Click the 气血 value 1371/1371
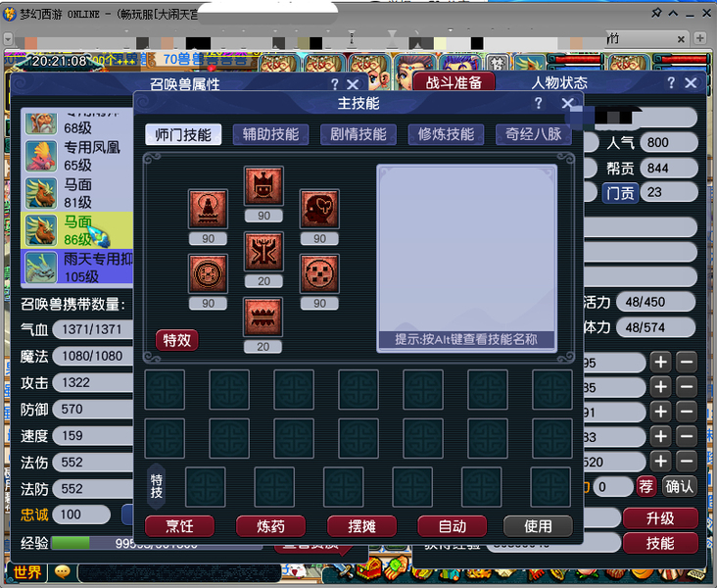The image size is (717, 588). (93, 329)
